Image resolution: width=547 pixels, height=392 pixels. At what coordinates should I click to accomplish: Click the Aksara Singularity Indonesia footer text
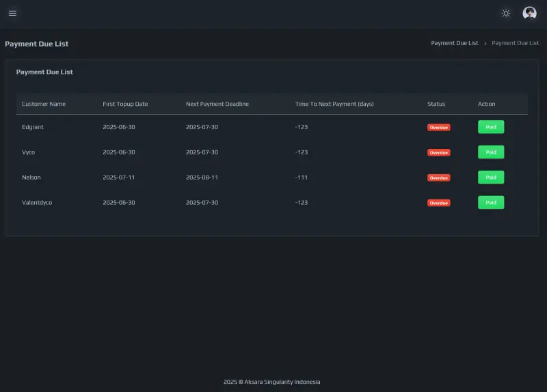[271, 382]
